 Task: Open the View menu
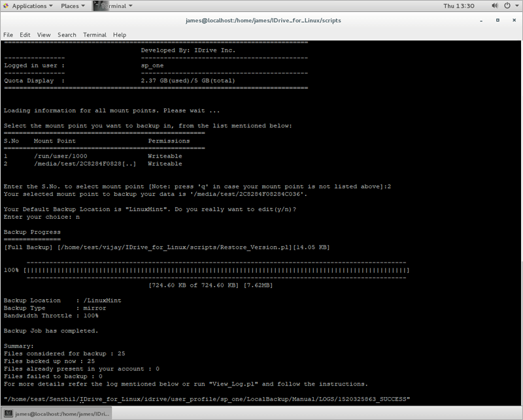coord(44,35)
